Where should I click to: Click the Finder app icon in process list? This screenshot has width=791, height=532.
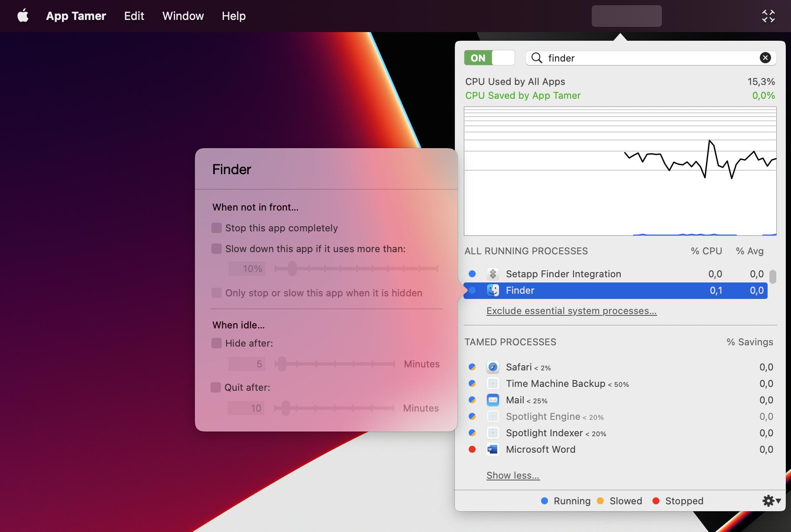493,290
